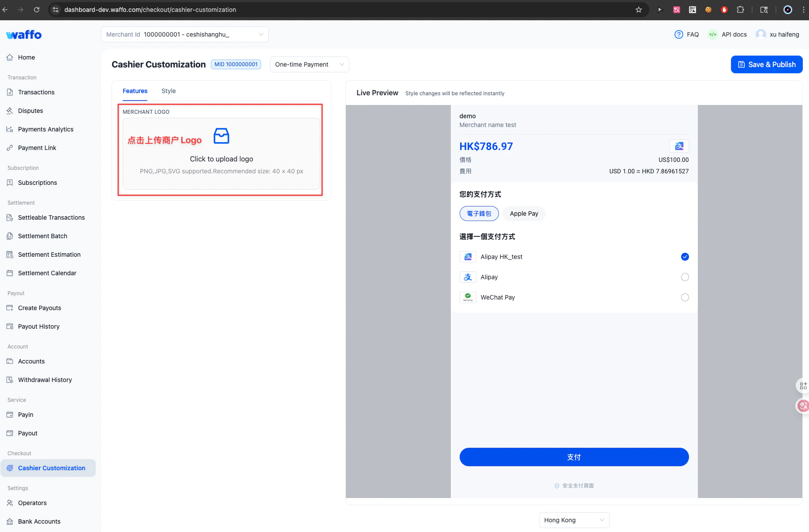
Task: Click the xu haifeng user name
Action: coord(784,34)
